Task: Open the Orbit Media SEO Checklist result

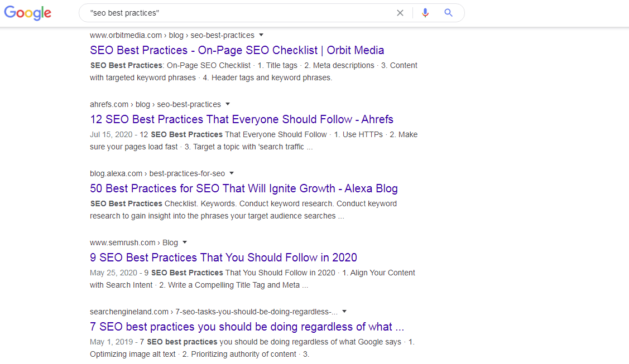Action: (237, 50)
